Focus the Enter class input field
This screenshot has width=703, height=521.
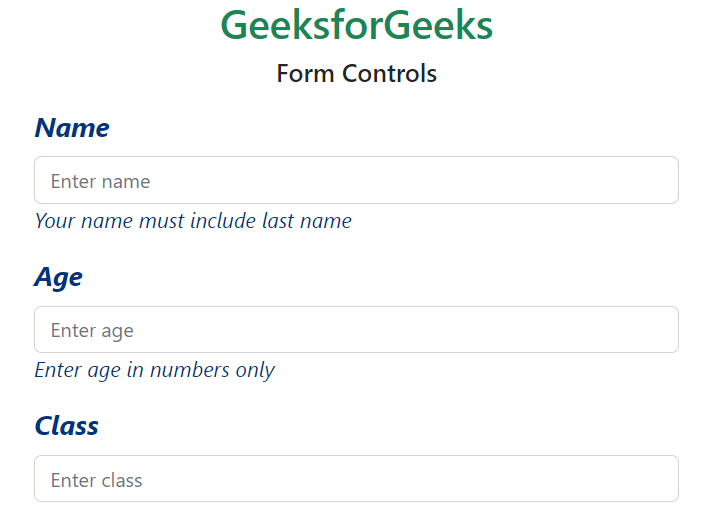pyautogui.click(x=356, y=479)
